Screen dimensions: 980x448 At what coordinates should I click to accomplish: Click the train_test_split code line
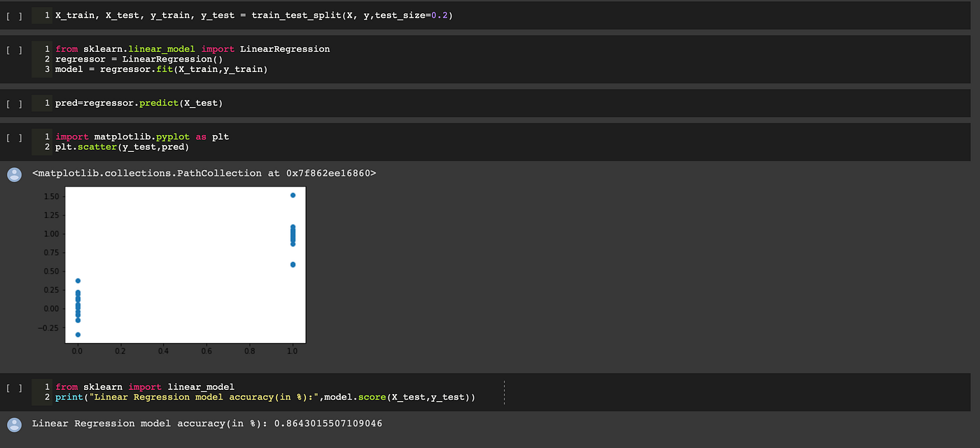(253, 15)
